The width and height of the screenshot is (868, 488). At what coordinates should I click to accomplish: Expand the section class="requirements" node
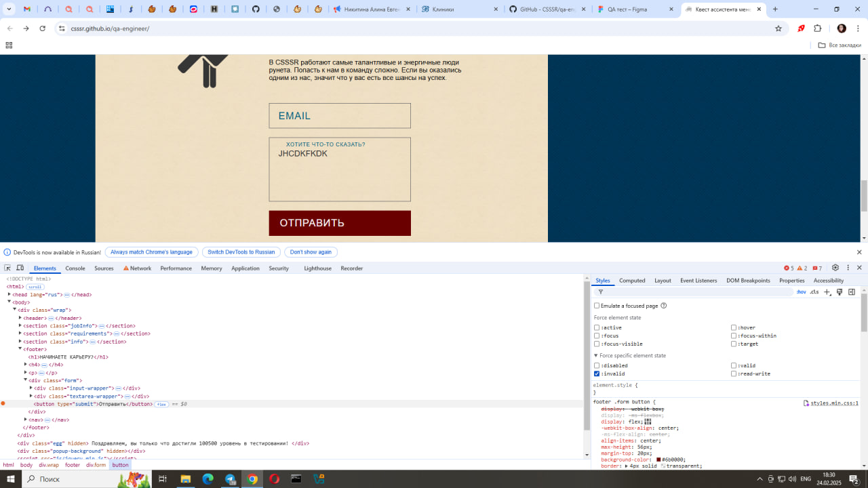pos(20,333)
